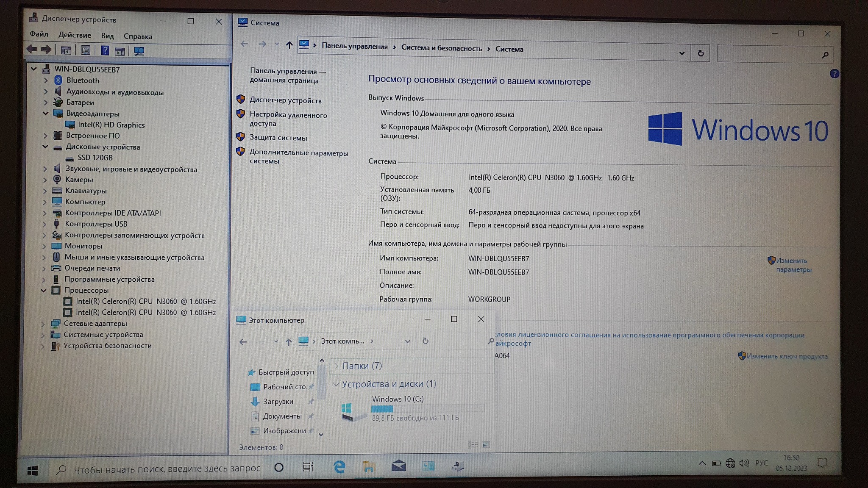Expand the Network adapters category

43,324
